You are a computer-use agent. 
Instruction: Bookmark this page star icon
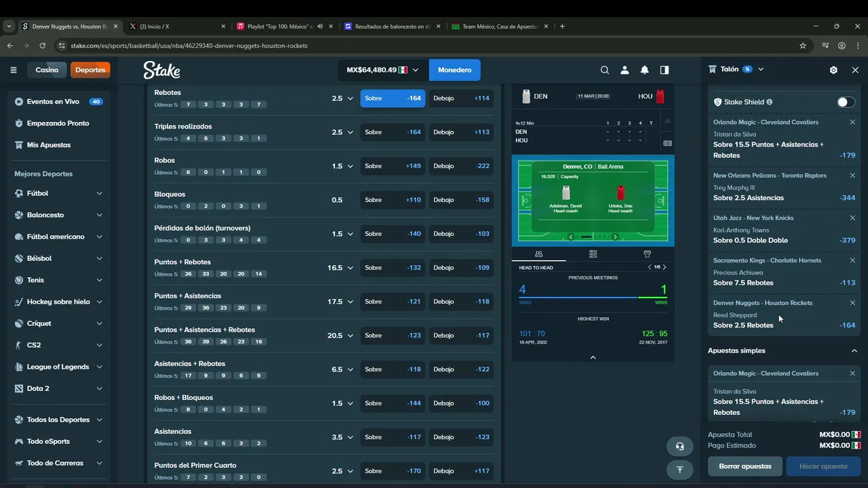click(x=803, y=45)
